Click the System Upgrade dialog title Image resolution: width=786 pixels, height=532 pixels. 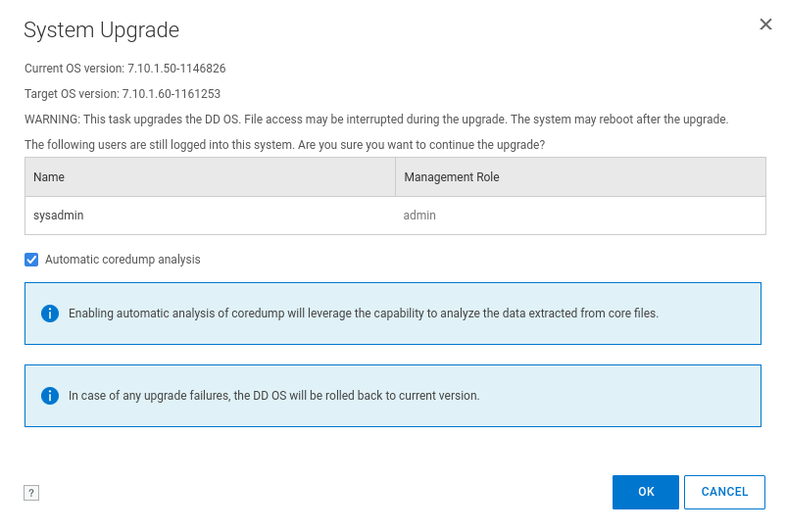point(101,30)
